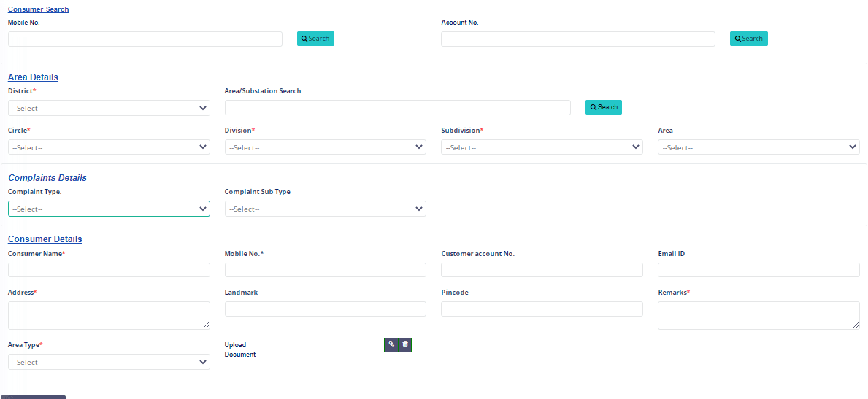Click the Landmark input field
This screenshot has width=868, height=399.
click(325, 309)
